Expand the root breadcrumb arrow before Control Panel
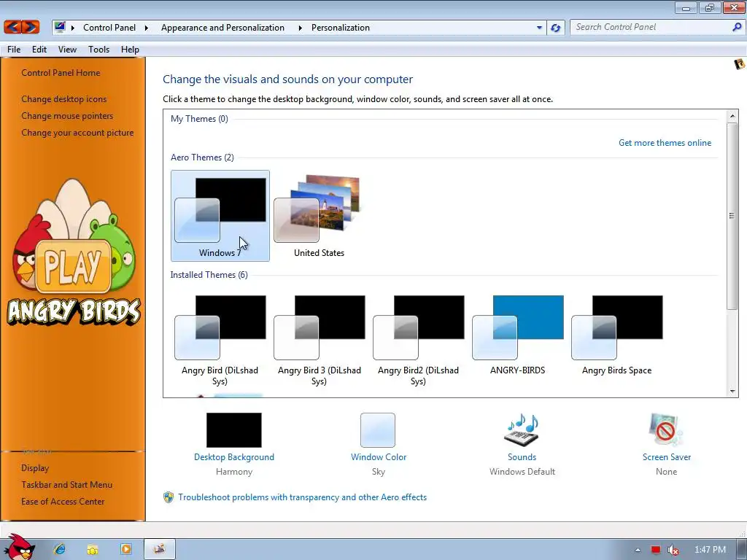 73,28
